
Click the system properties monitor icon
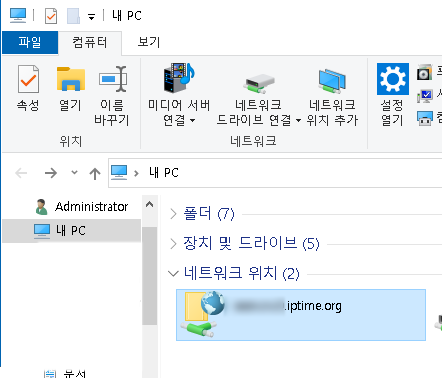click(425, 96)
